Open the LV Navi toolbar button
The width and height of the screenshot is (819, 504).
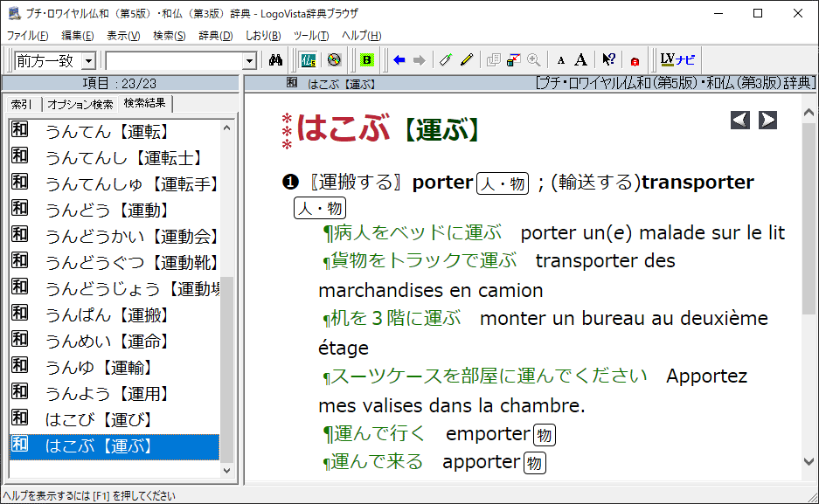(x=677, y=60)
